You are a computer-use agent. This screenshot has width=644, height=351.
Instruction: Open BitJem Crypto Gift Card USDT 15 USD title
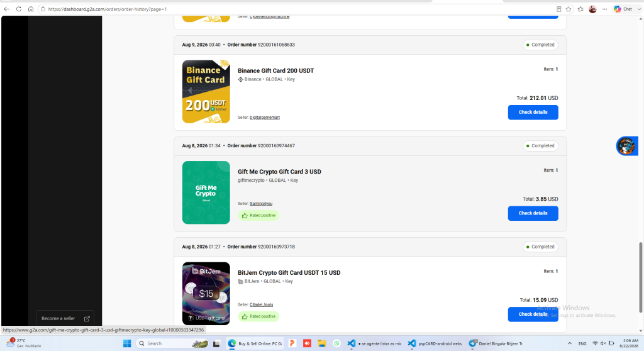coord(289,273)
